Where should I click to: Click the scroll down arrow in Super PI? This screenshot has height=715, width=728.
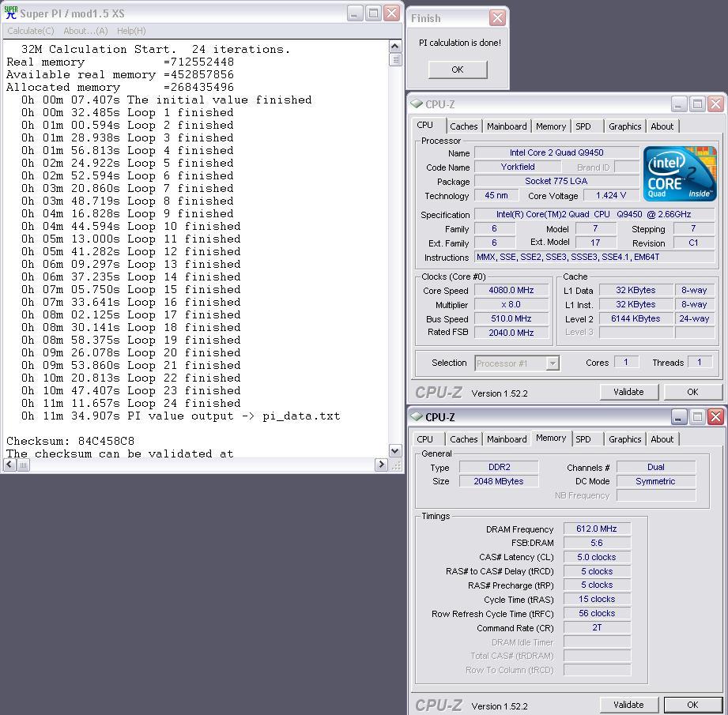coord(395,450)
